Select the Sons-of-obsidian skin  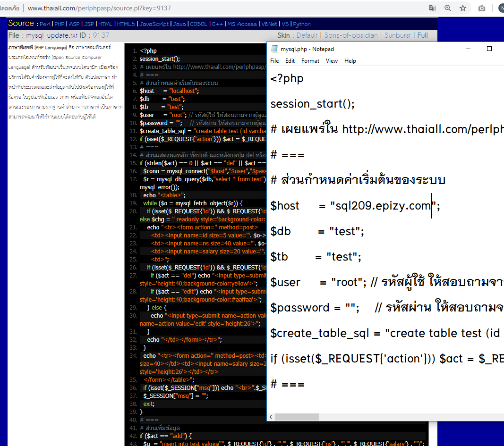point(351,35)
